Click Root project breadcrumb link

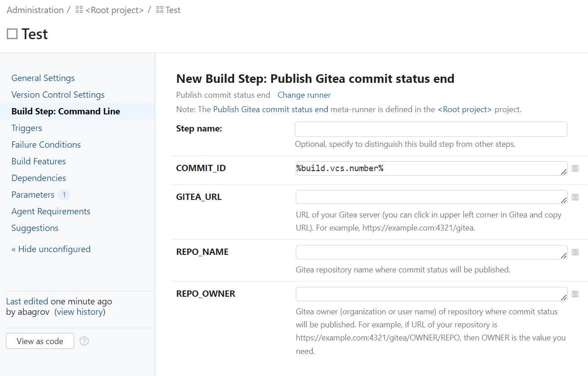pyautogui.click(x=114, y=10)
